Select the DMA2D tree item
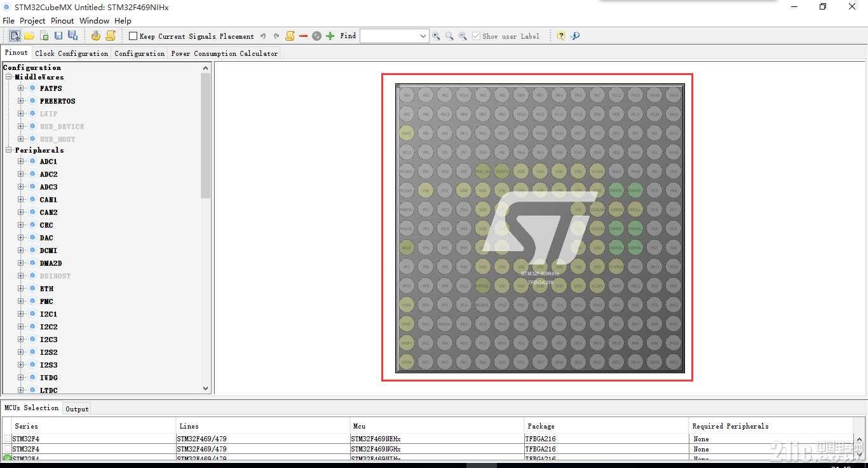 pos(51,263)
